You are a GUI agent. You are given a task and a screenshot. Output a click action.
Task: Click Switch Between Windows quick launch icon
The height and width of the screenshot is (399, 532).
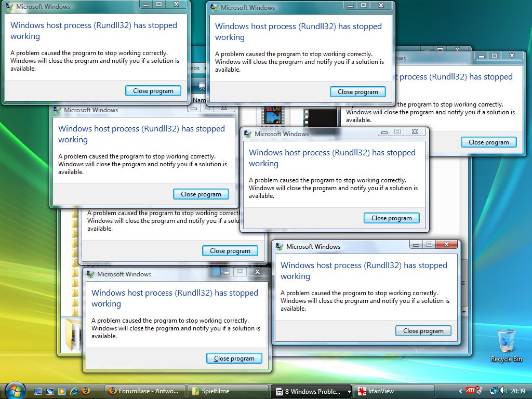pyautogui.click(x=49, y=391)
